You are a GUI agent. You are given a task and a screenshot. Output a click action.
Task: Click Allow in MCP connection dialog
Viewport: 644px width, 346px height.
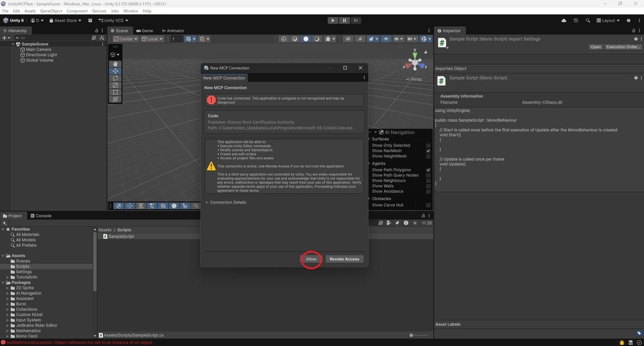(x=311, y=259)
